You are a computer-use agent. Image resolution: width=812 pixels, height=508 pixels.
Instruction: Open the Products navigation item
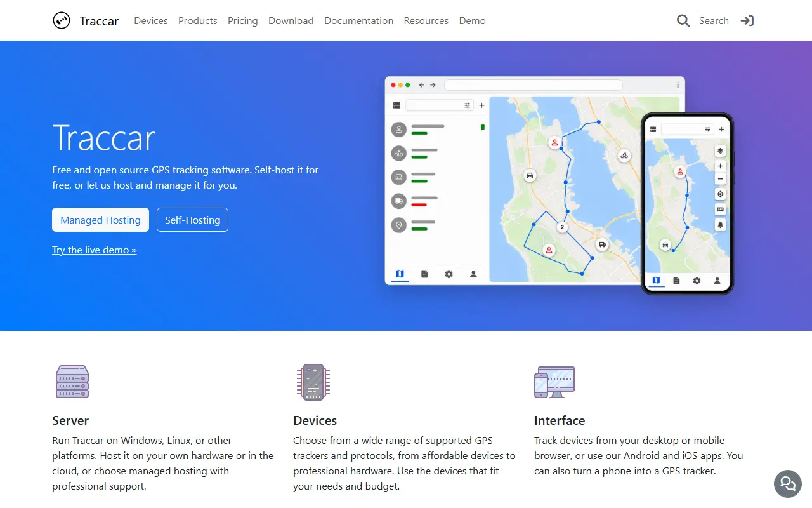[x=198, y=21]
